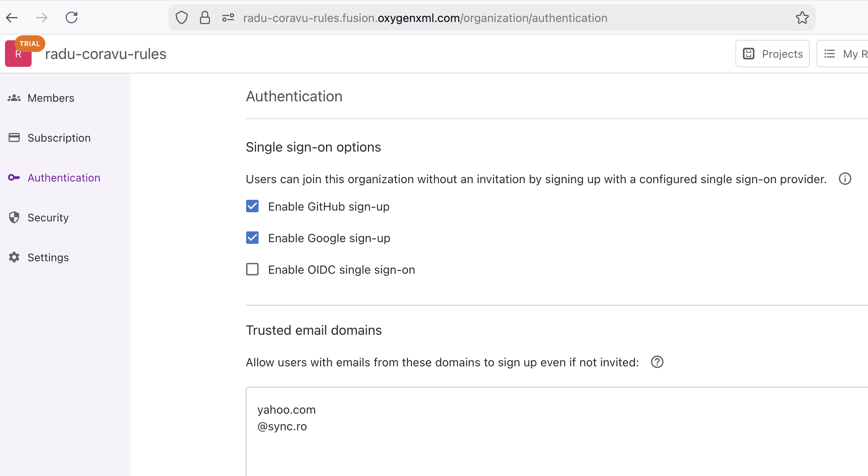Open site permissions icon in address bar
The image size is (868, 476).
coord(228,18)
